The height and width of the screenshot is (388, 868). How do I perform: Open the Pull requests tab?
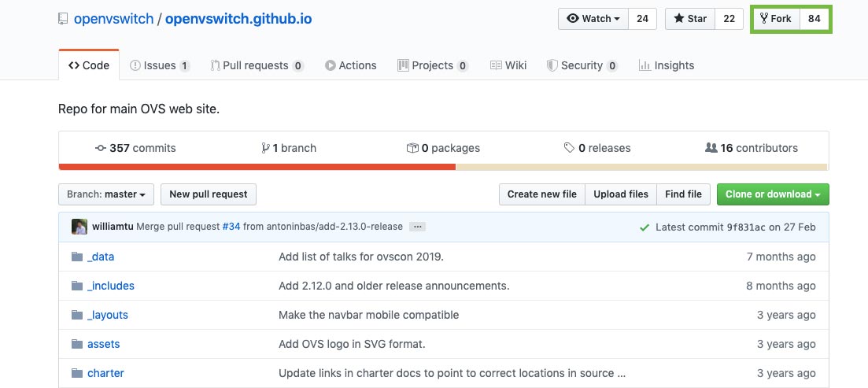coord(257,65)
